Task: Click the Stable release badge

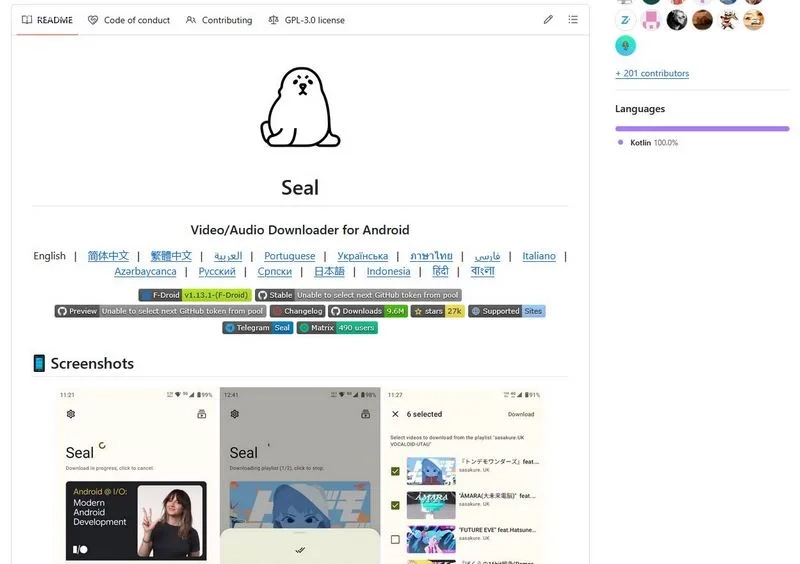Action: (x=359, y=295)
